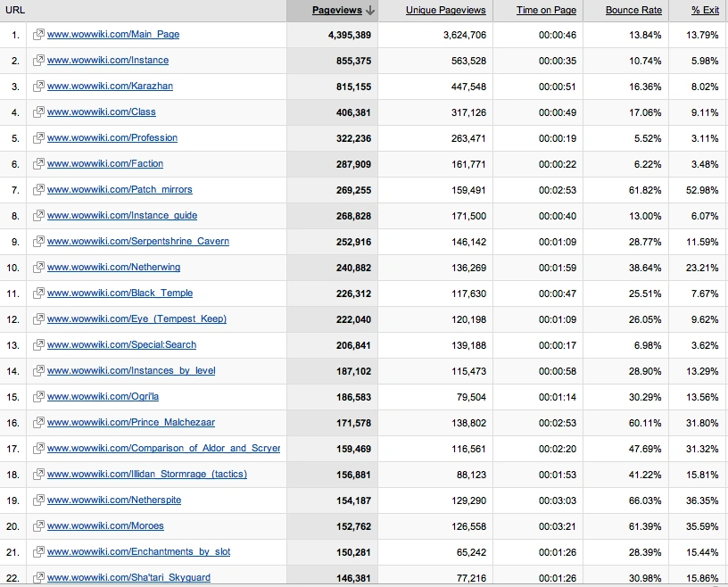Sort by Time on Page column
The image size is (728, 587).
pos(547,10)
